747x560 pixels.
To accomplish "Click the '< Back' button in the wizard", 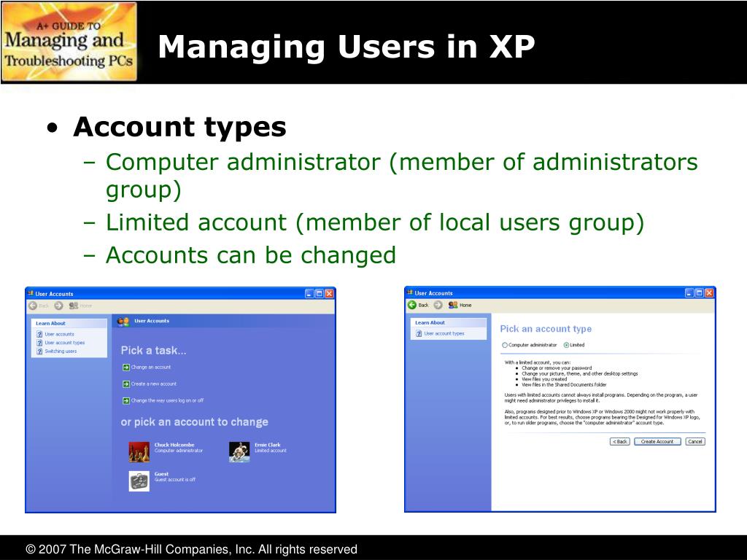I will point(620,441).
